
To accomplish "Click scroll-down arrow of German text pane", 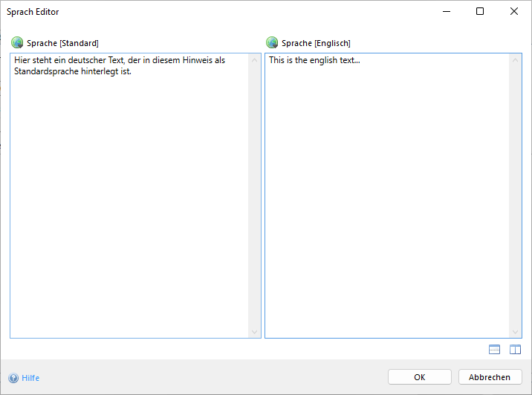I will pos(255,332).
